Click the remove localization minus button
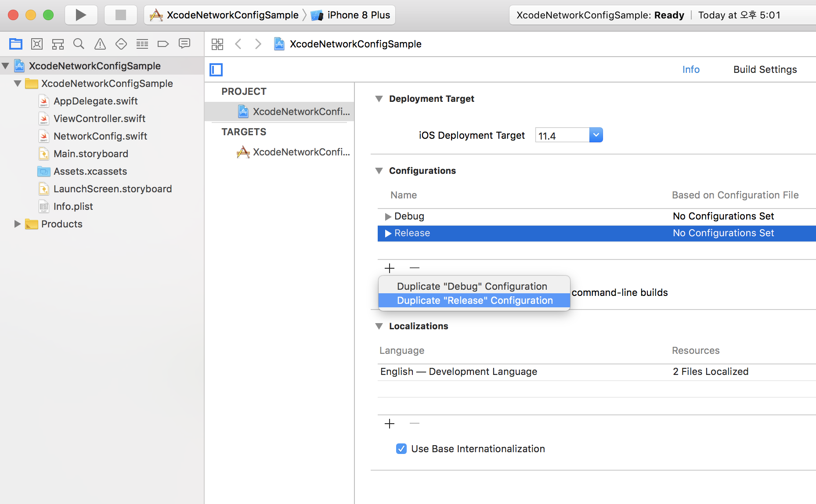 click(x=415, y=424)
